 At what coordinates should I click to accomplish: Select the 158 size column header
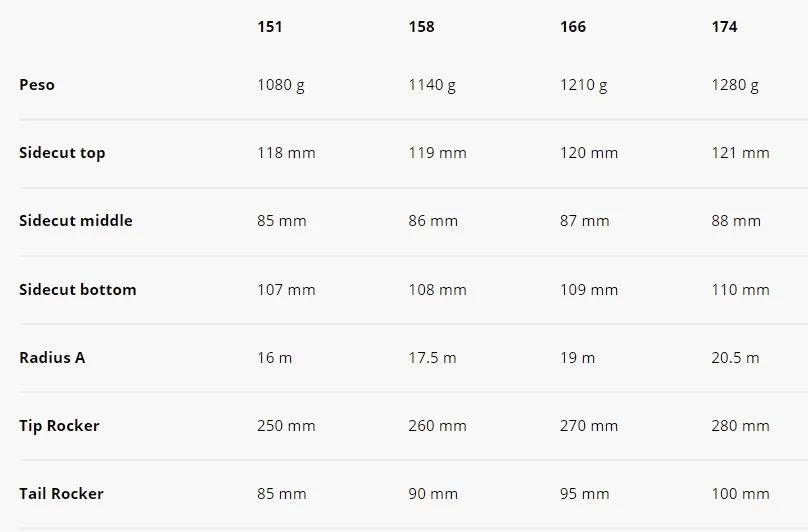tap(421, 27)
